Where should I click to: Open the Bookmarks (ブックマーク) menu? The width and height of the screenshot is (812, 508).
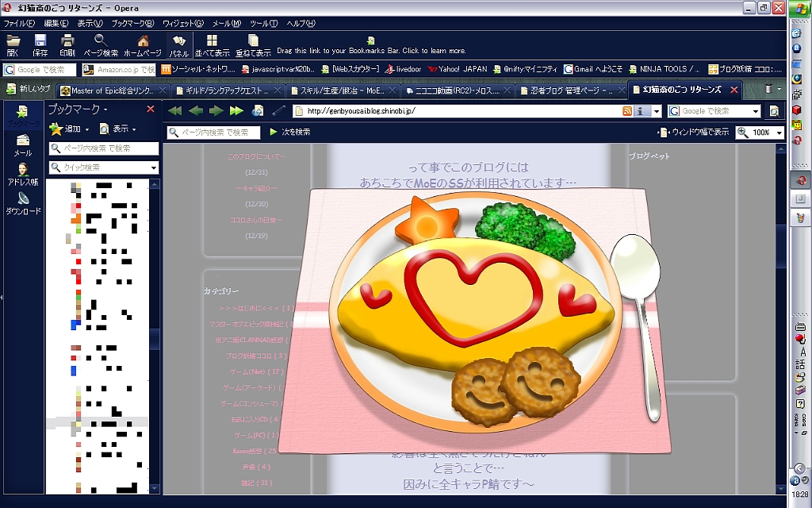(x=132, y=23)
